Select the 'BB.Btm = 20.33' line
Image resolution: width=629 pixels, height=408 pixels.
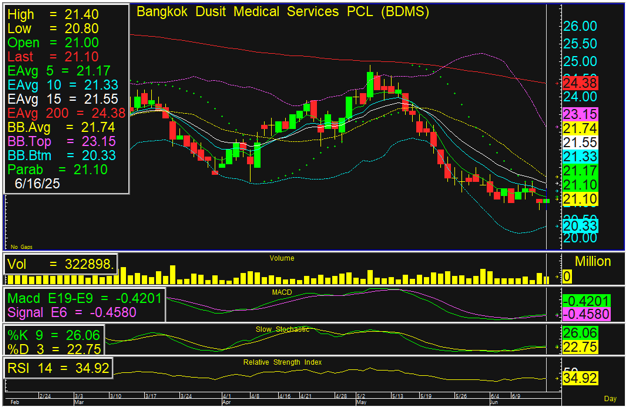pyautogui.click(x=61, y=155)
